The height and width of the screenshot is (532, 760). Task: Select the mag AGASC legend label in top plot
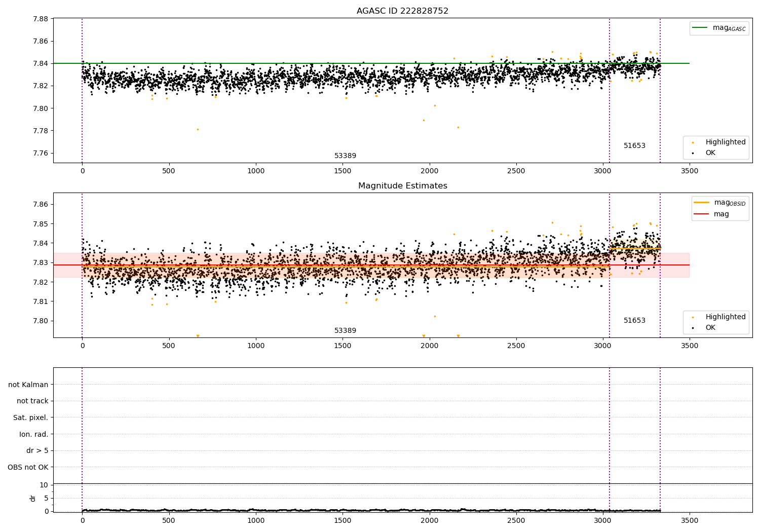click(x=729, y=28)
